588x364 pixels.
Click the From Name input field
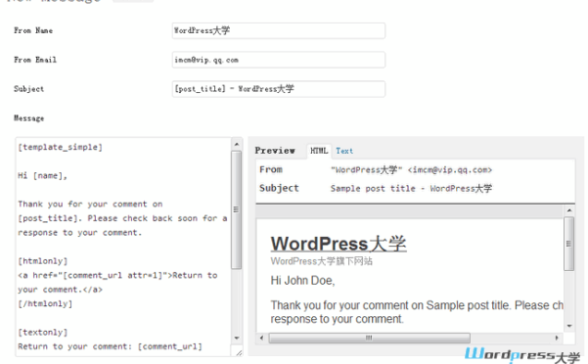click(x=278, y=30)
